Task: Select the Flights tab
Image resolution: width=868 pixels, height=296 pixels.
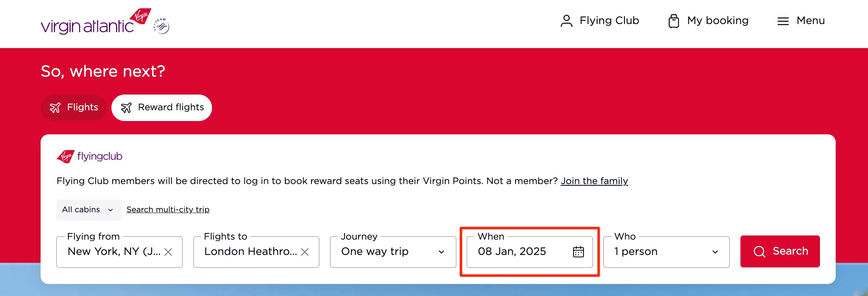Action: (x=73, y=107)
